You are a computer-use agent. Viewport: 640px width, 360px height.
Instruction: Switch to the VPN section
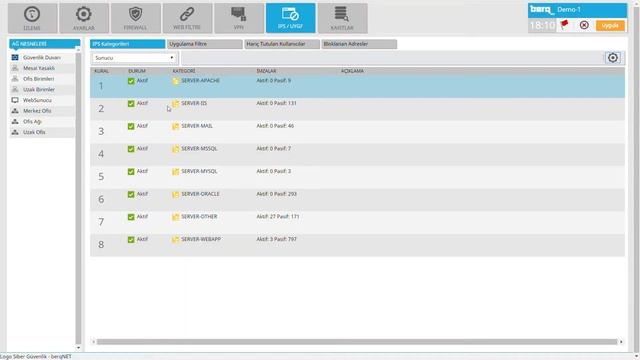[239, 18]
